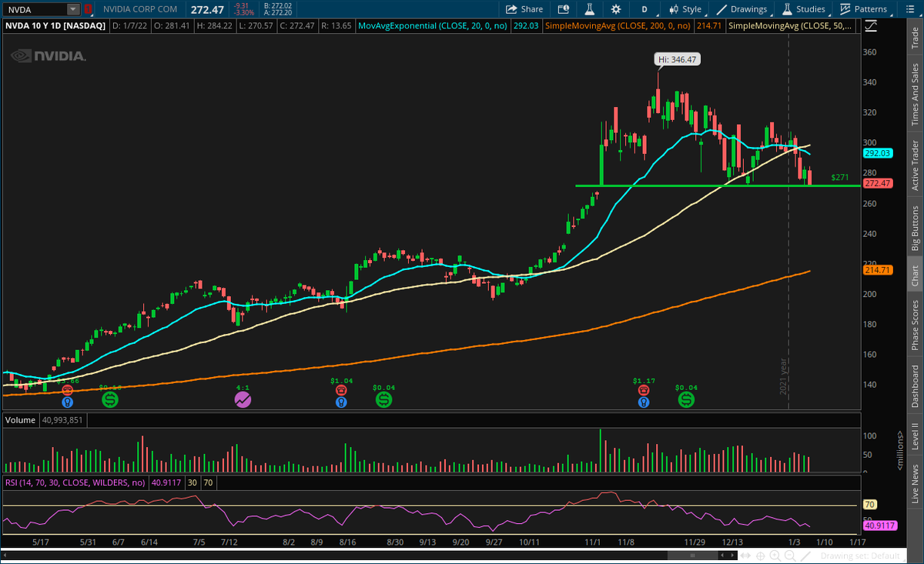Open the NVDA symbol dropdown arrow

click(x=73, y=9)
